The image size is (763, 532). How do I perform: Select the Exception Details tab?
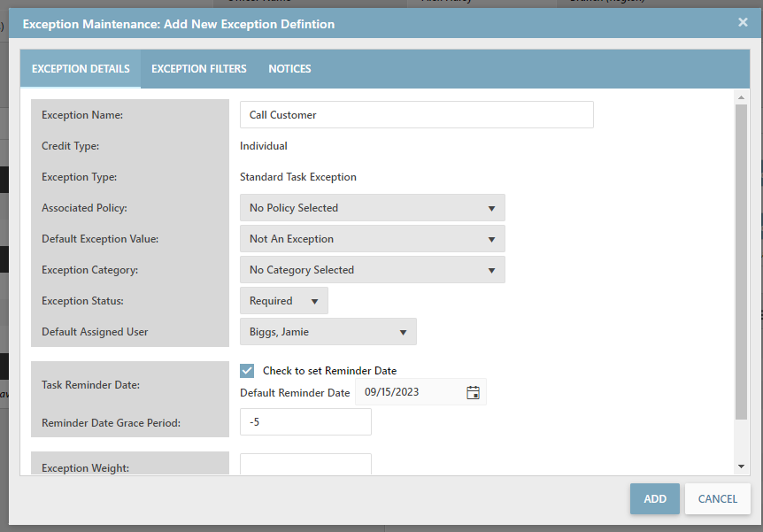pos(81,69)
